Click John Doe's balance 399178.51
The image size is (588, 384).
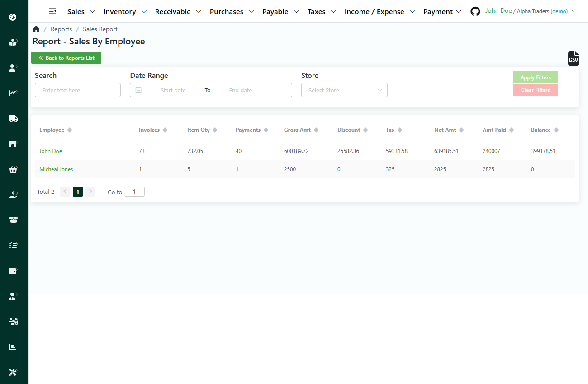[543, 151]
